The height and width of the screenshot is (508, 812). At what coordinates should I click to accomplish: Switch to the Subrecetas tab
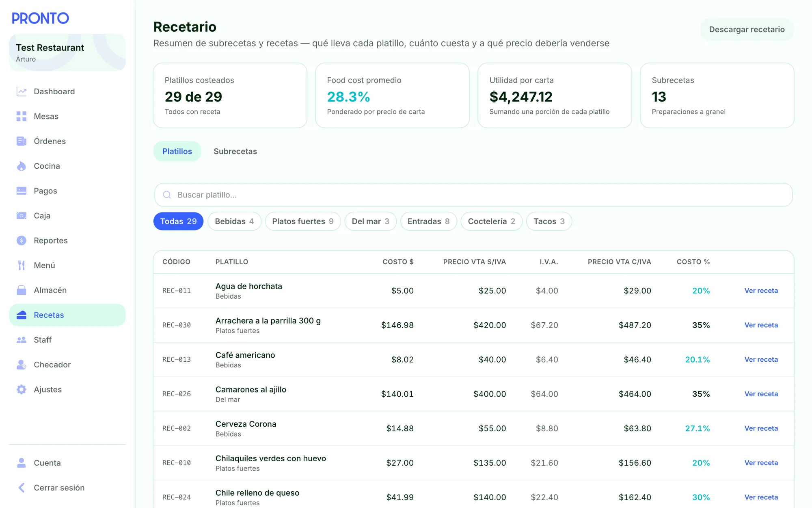pyautogui.click(x=235, y=151)
